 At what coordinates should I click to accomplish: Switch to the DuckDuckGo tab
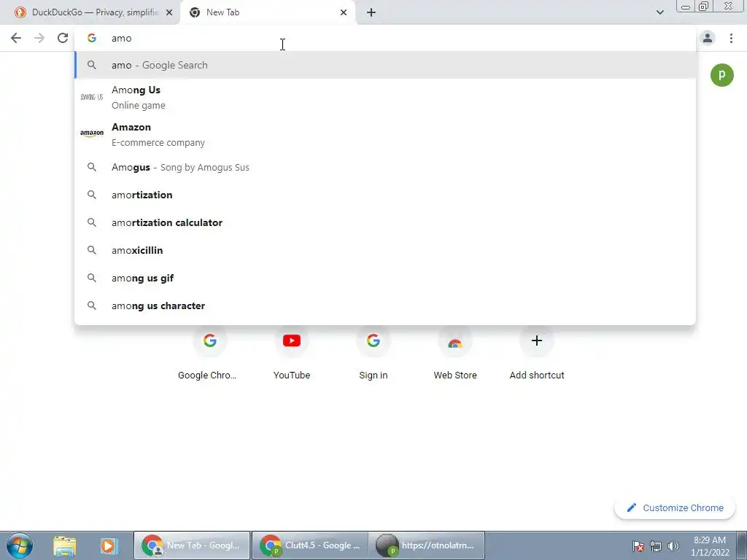click(x=93, y=12)
